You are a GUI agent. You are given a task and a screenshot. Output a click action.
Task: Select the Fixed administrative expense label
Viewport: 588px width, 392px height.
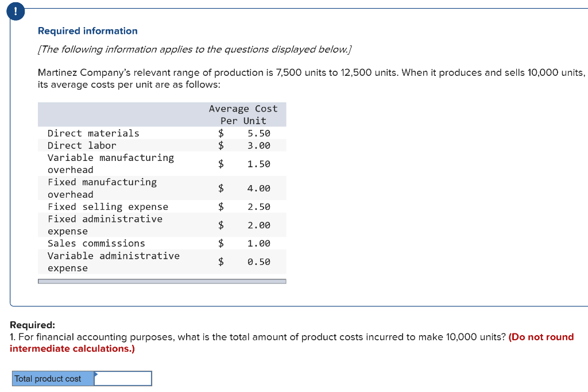(105, 225)
